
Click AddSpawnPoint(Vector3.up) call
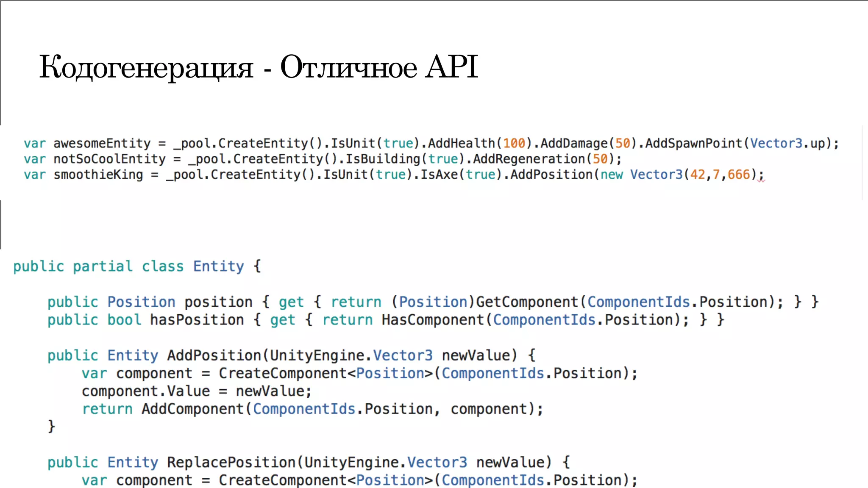tap(737, 143)
